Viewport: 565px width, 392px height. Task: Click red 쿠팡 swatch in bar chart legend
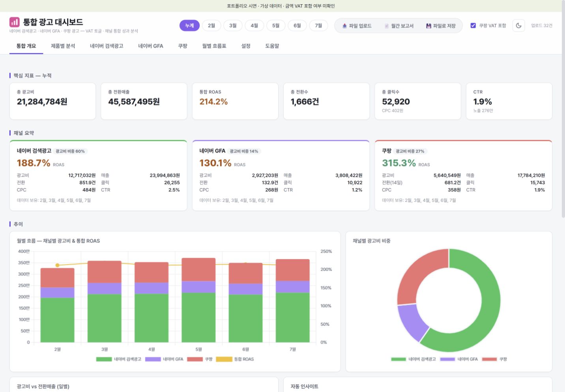tap(195, 359)
